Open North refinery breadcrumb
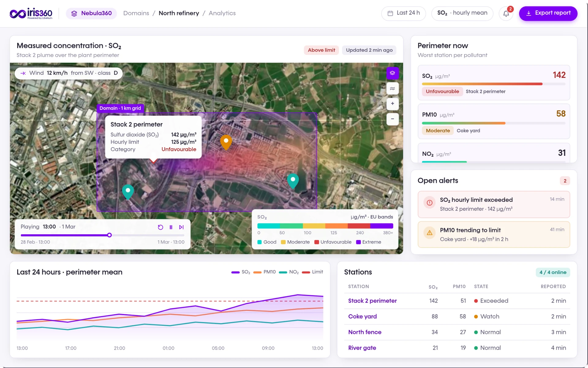Viewport: 588px width, 368px height. (179, 13)
